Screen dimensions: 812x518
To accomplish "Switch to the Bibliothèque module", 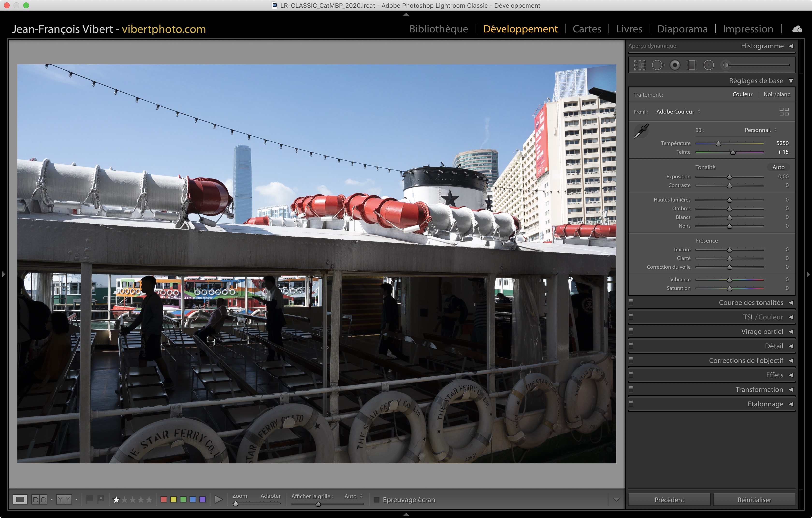I will click(x=438, y=29).
